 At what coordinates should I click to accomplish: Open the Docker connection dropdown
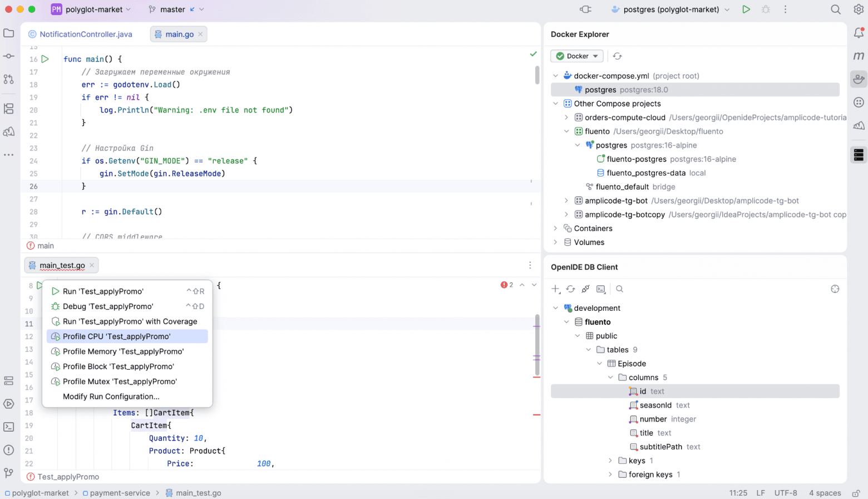click(577, 56)
